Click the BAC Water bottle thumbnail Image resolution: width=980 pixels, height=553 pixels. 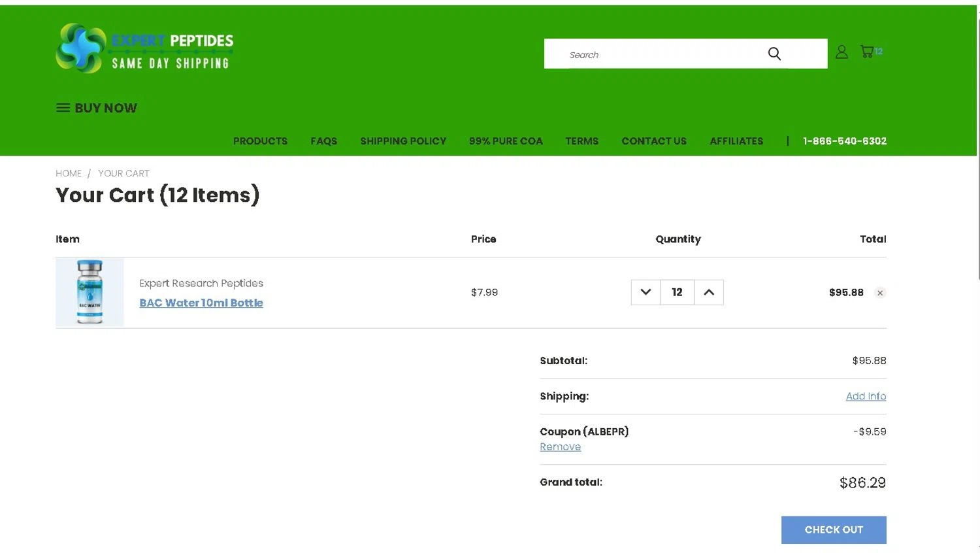[90, 292]
